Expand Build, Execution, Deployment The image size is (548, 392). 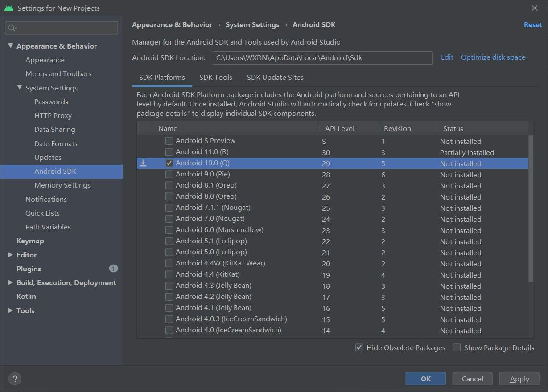click(11, 282)
